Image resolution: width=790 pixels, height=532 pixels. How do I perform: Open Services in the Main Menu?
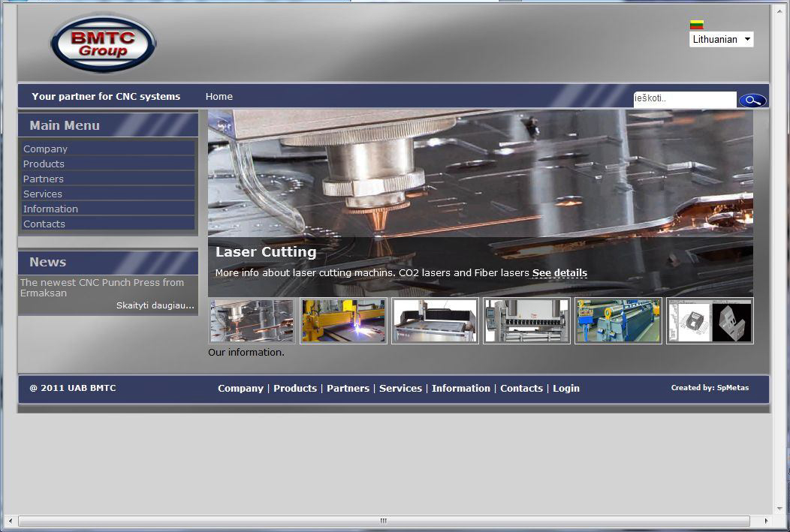[x=108, y=194]
